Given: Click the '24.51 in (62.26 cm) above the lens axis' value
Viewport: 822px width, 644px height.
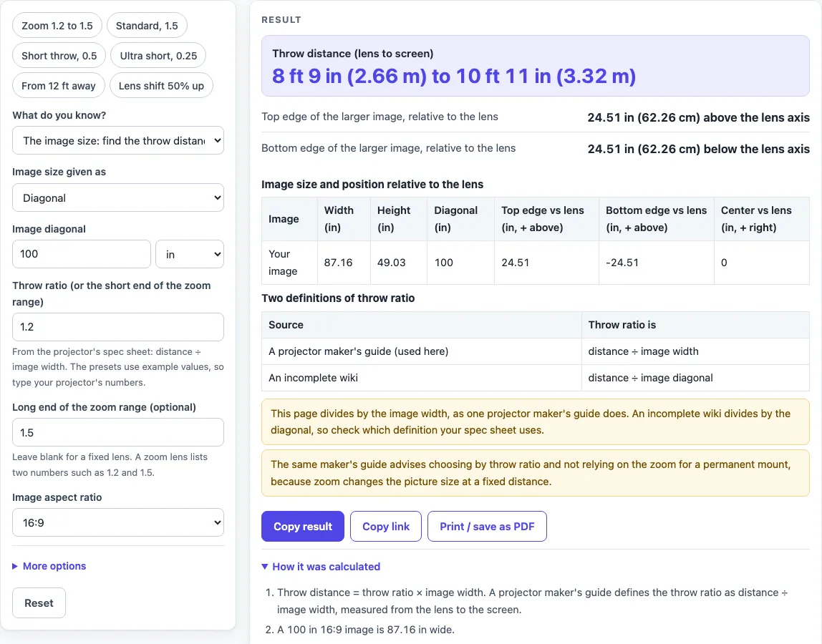Looking at the screenshot, I should tap(698, 117).
